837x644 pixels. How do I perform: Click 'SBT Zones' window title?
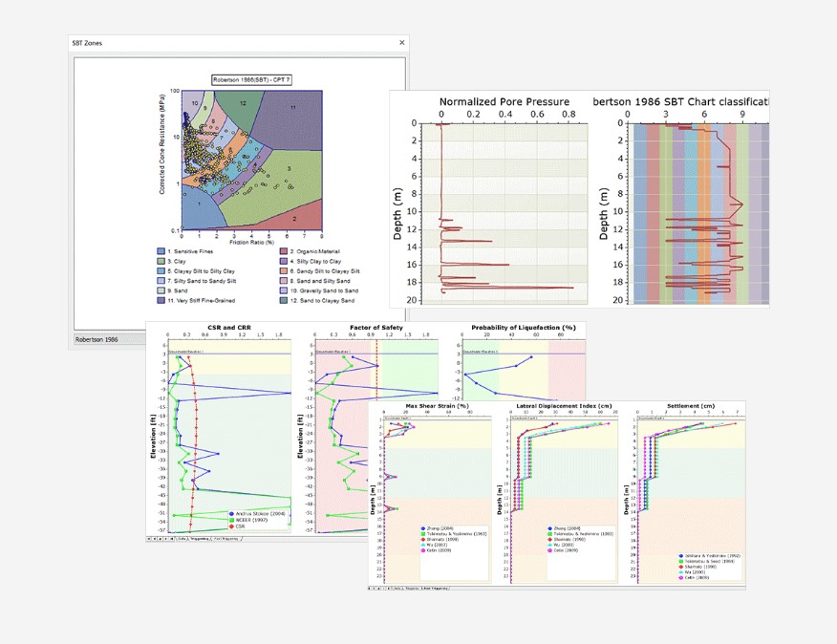click(87, 43)
